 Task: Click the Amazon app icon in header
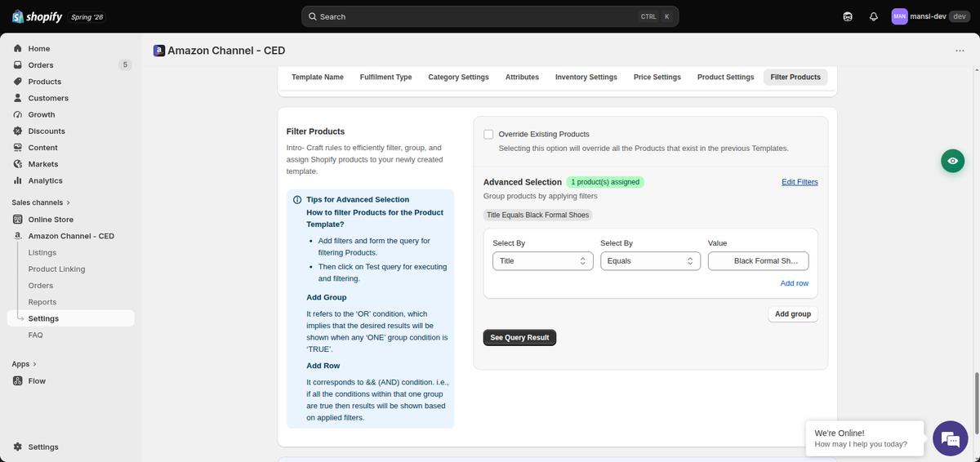[x=159, y=51]
